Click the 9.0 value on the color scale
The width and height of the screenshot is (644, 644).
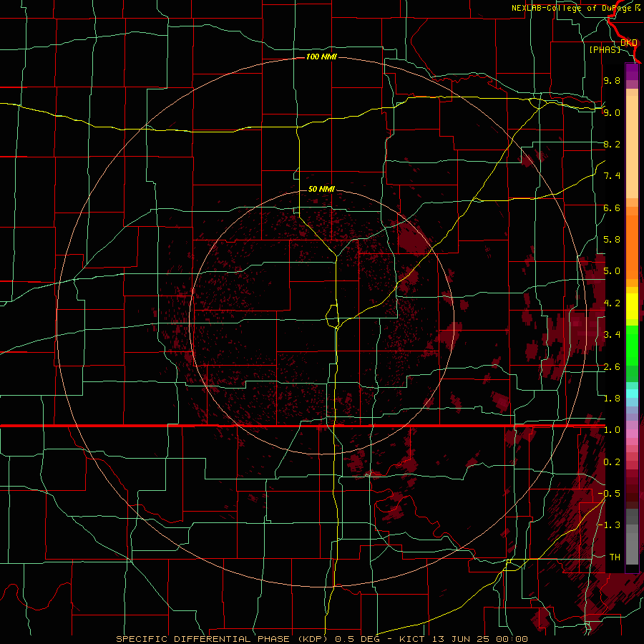point(612,112)
